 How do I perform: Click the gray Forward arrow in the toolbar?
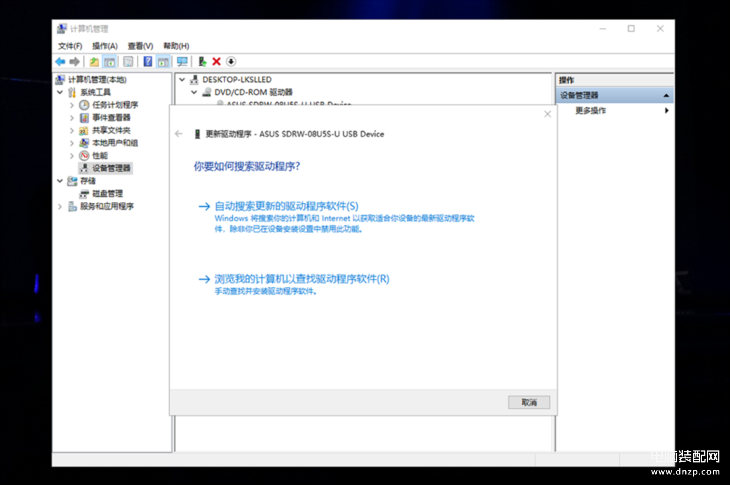click(74, 61)
